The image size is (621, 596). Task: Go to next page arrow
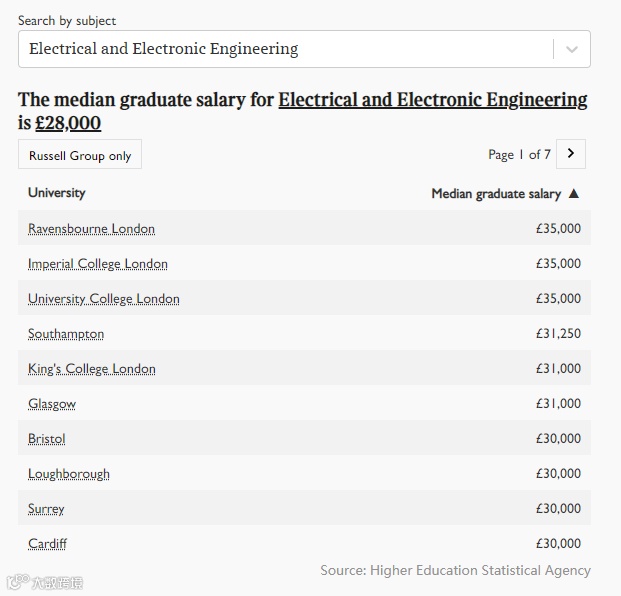pos(570,154)
